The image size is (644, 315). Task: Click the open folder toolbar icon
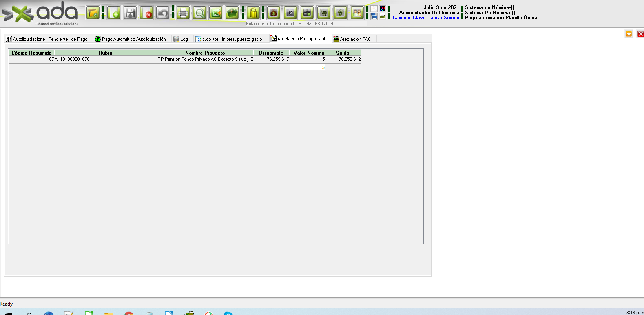pyautogui.click(x=93, y=13)
